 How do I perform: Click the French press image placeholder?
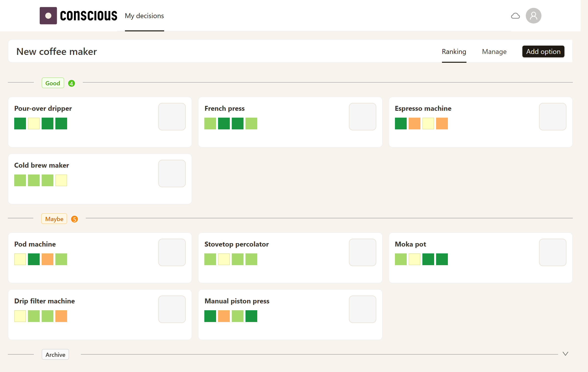click(363, 117)
